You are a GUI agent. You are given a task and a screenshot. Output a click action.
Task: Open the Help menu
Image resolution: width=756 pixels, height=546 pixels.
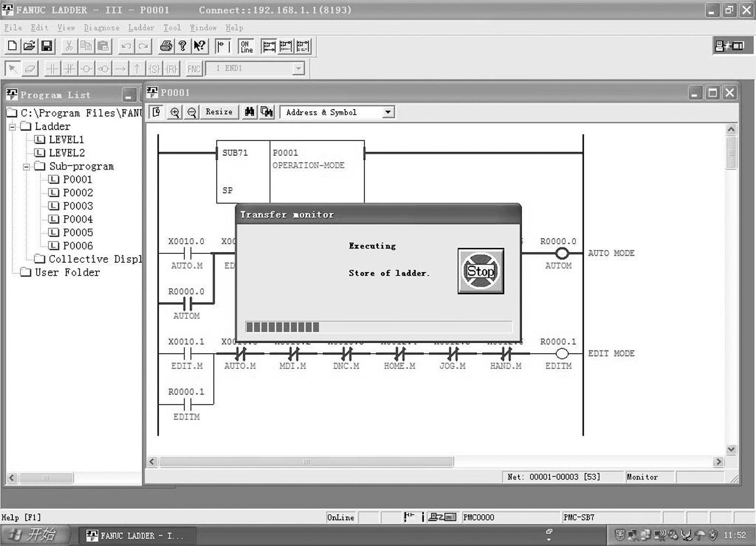click(x=234, y=28)
